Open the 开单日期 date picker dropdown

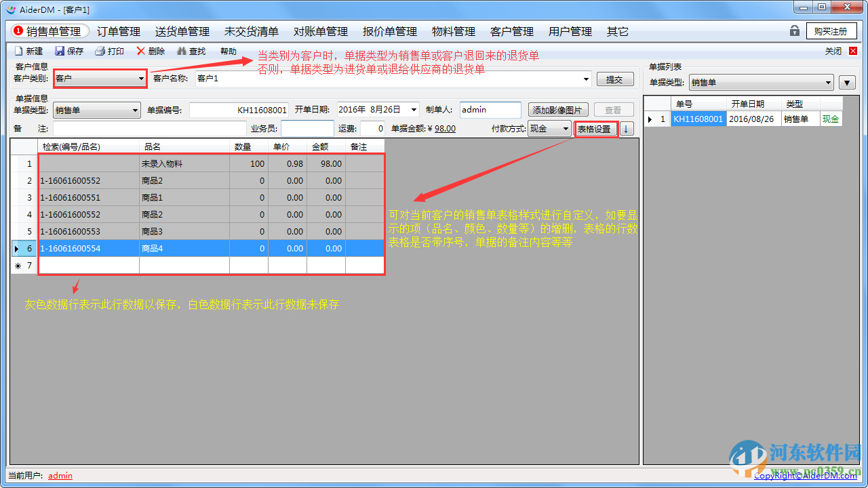(x=414, y=110)
